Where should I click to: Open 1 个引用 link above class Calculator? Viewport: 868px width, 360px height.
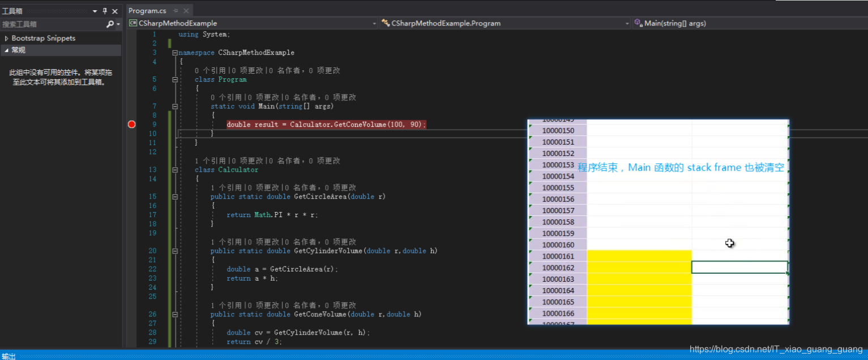point(210,161)
